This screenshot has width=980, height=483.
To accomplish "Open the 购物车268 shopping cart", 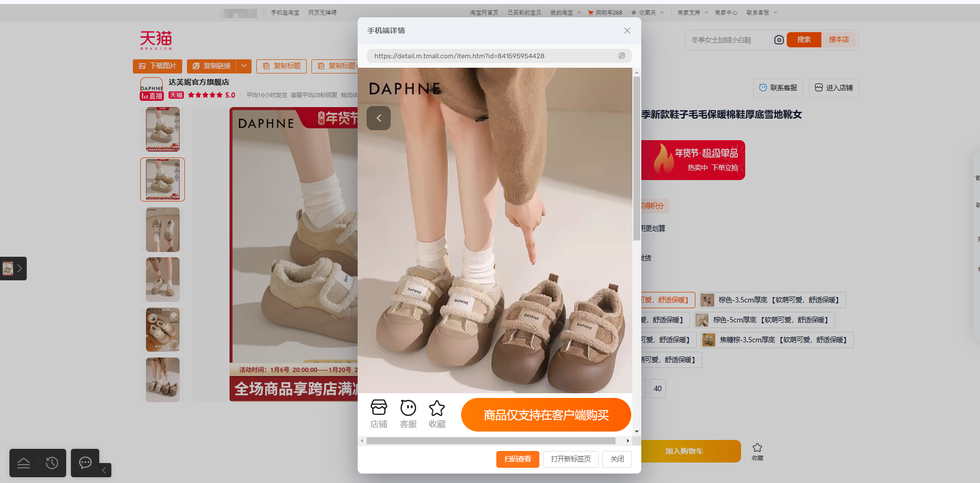I will 605,13.
